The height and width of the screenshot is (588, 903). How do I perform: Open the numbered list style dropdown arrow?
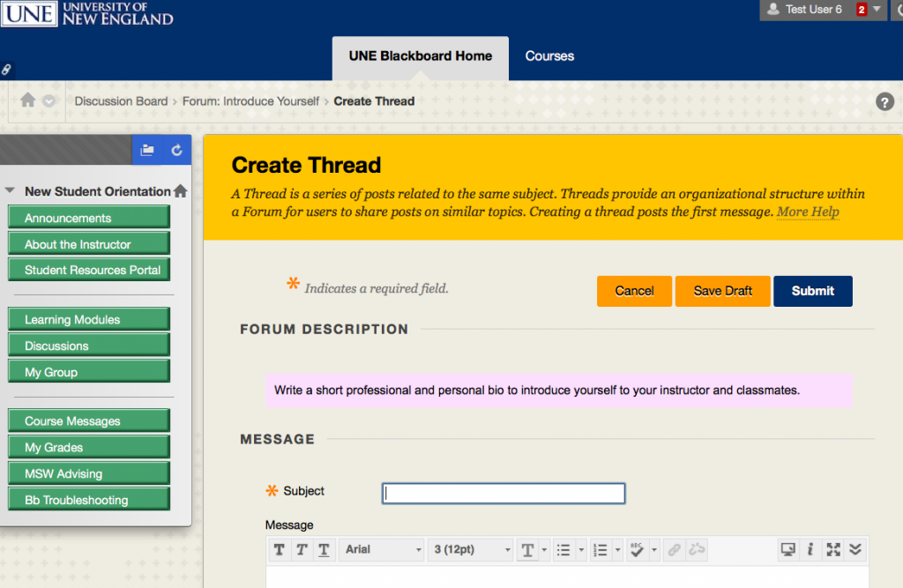point(618,550)
